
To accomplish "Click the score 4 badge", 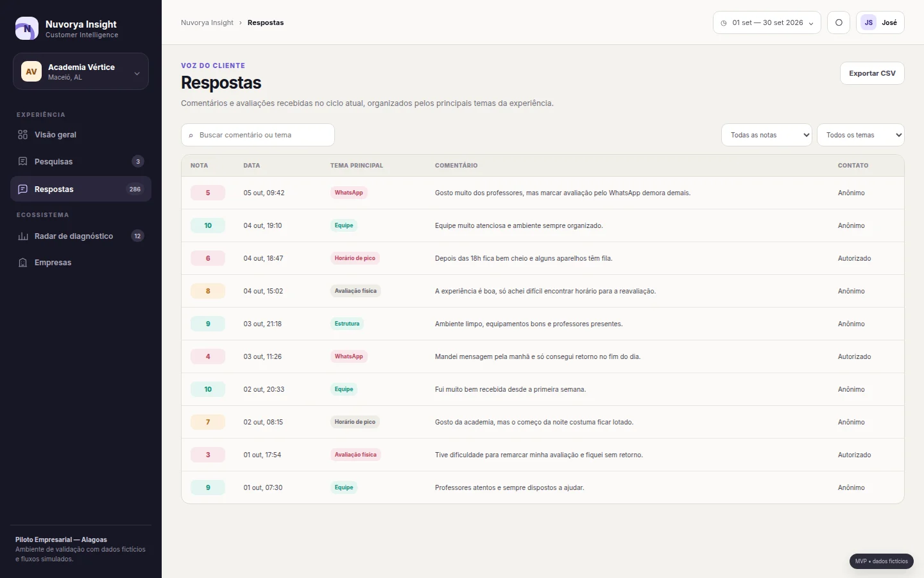I will point(208,356).
